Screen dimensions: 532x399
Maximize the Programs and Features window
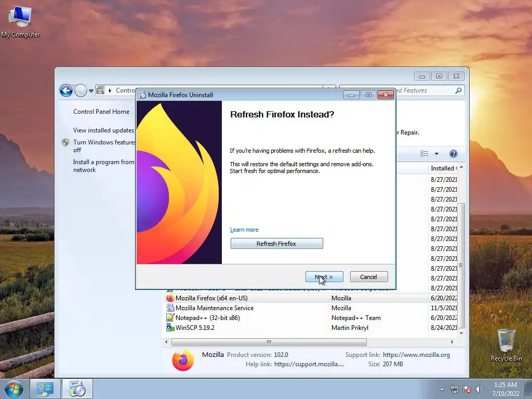(x=439, y=76)
